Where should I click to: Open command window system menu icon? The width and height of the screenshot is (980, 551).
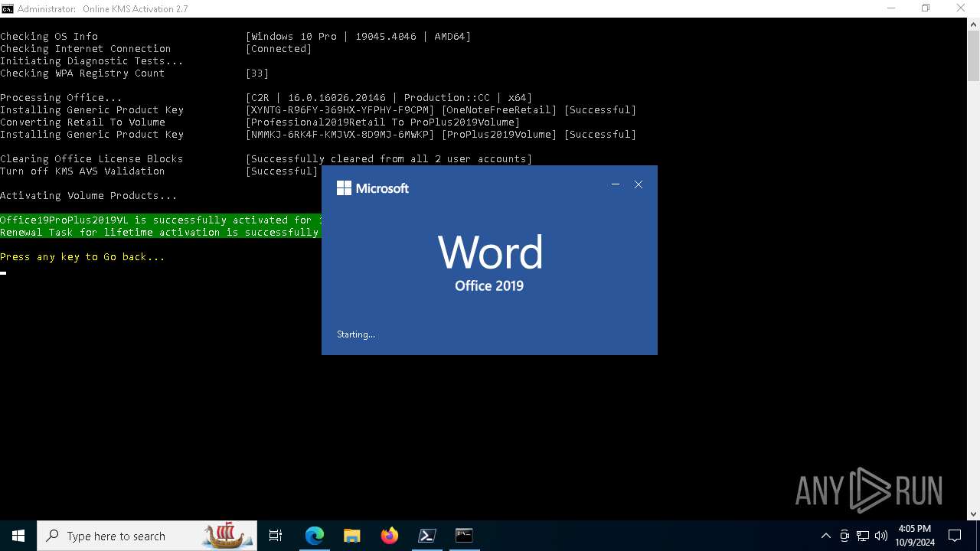[7, 8]
